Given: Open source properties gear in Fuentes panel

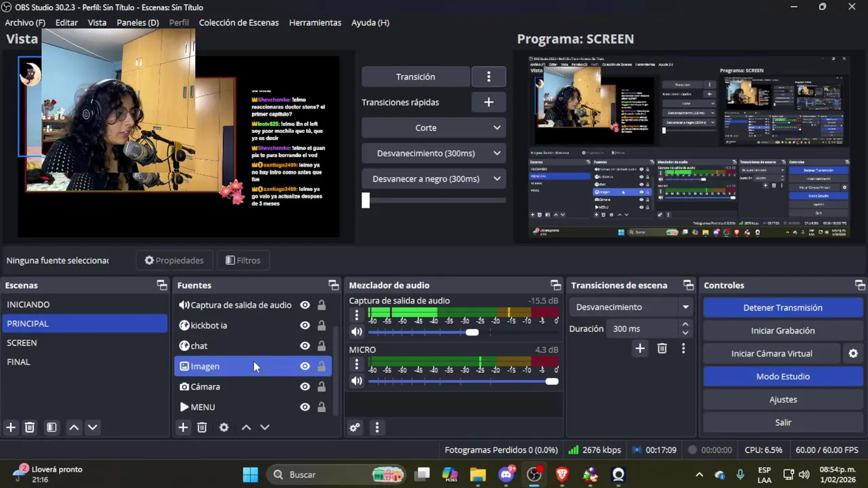Looking at the screenshot, I should (x=224, y=427).
